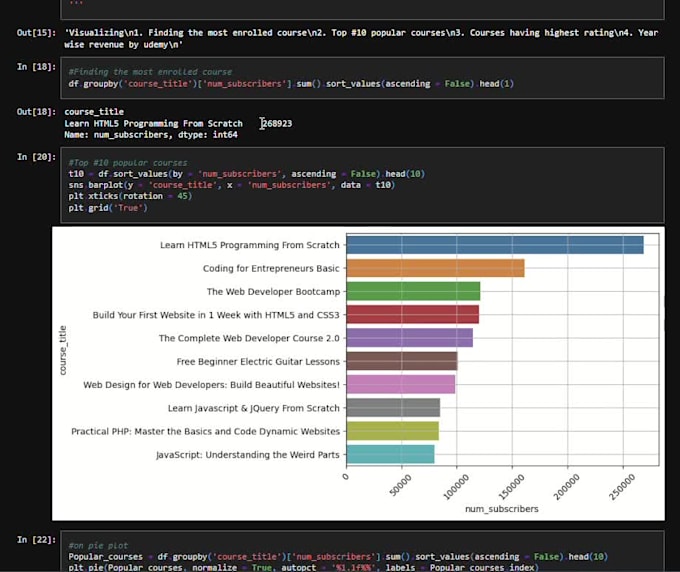Select the orange Coding for Entrepreneurs bar
This screenshot has width=680, height=572.
pos(434,268)
